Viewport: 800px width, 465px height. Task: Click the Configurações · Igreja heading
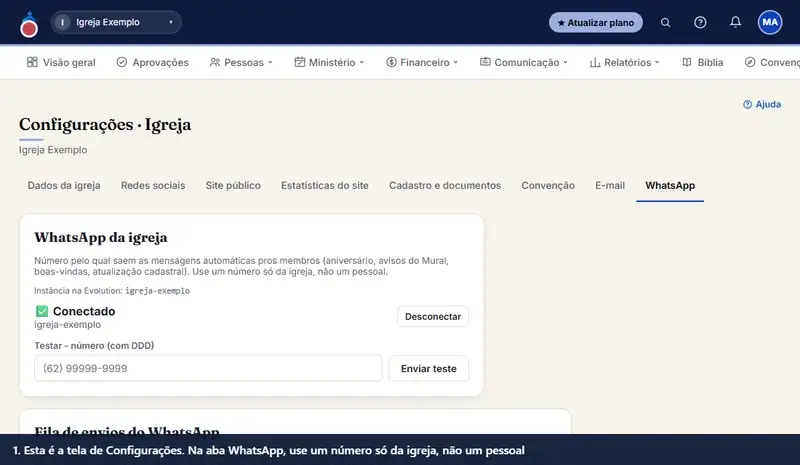[105, 125]
